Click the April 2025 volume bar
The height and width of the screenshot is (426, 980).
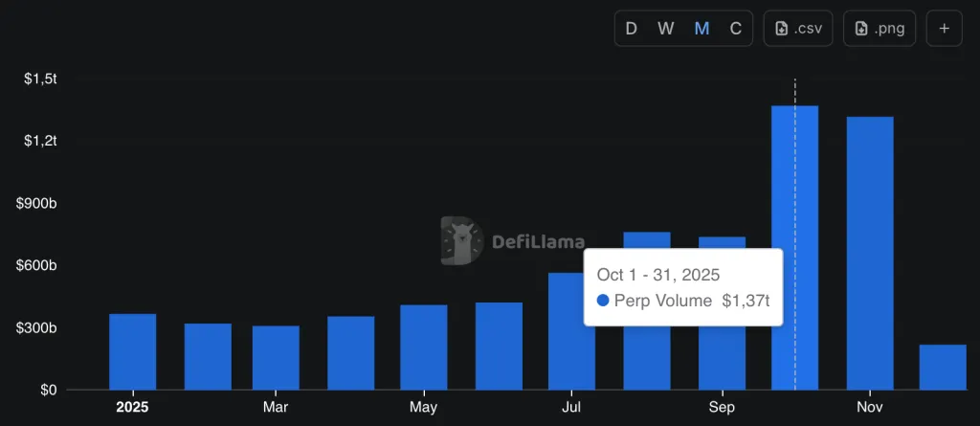click(x=351, y=353)
